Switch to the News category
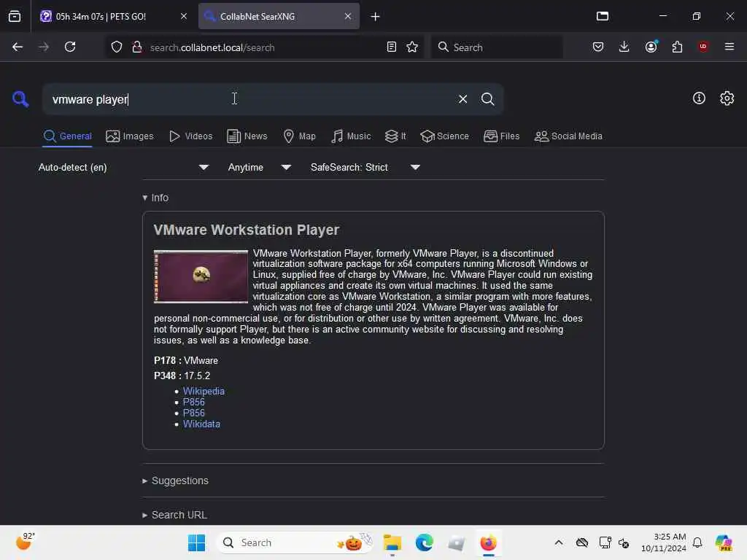Screen dimensions: 747x560 pyautogui.click(x=247, y=136)
